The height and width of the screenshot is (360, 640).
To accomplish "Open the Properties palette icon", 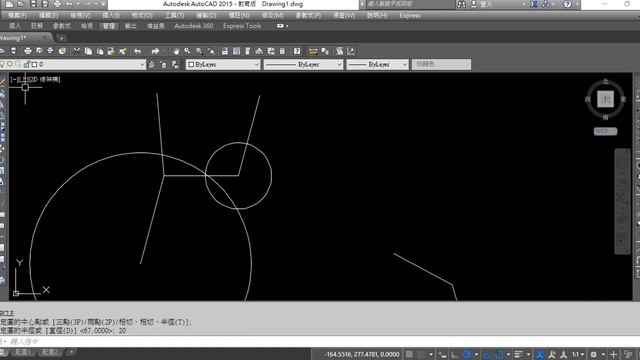I will tap(224, 51).
